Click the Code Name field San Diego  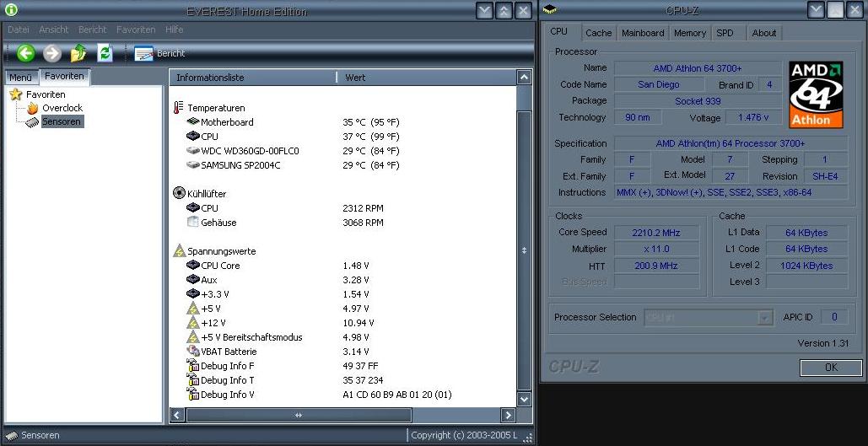(x=659, y=84)
